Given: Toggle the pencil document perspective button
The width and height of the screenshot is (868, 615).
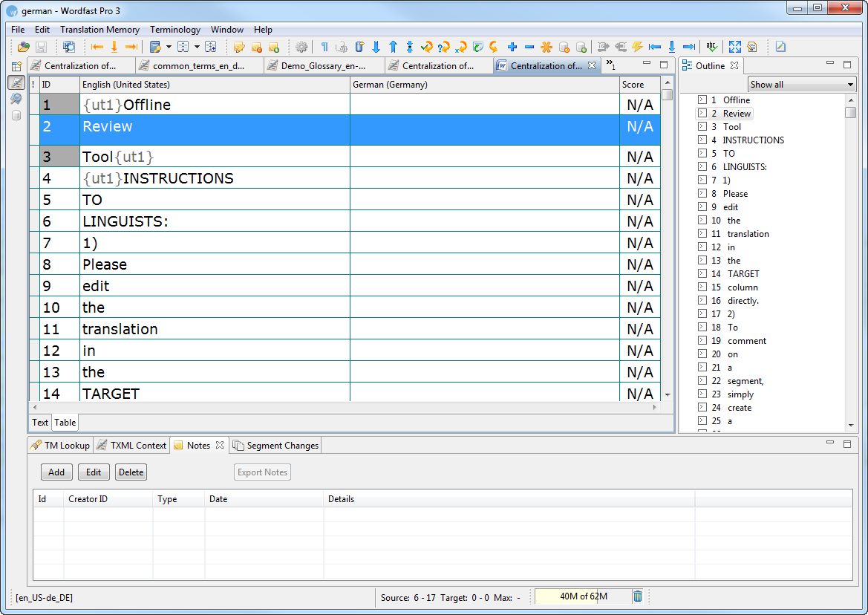Looking at the screenshot, I should coord(16,82).
